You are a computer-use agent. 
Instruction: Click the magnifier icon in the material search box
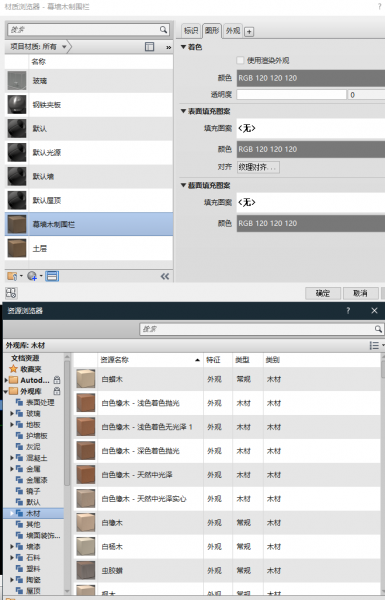point(163,29)
